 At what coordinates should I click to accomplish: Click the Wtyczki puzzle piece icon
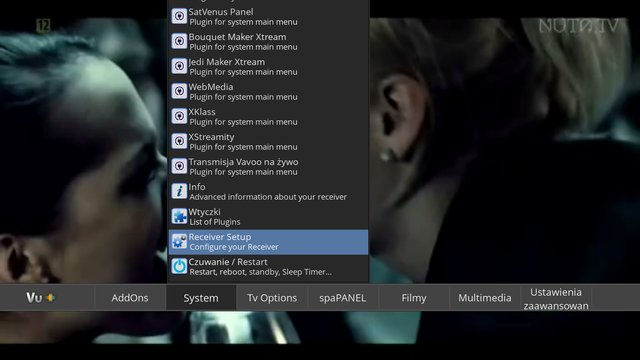(x=179, y=216)
